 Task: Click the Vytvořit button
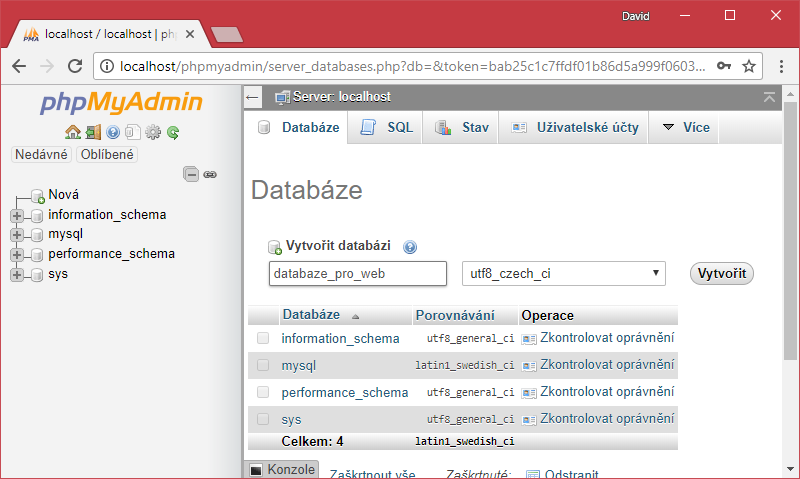pyautogui.click(x=721, y=273)
